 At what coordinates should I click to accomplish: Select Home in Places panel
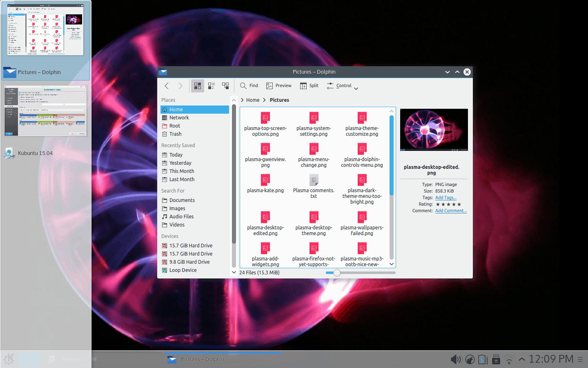195,110
